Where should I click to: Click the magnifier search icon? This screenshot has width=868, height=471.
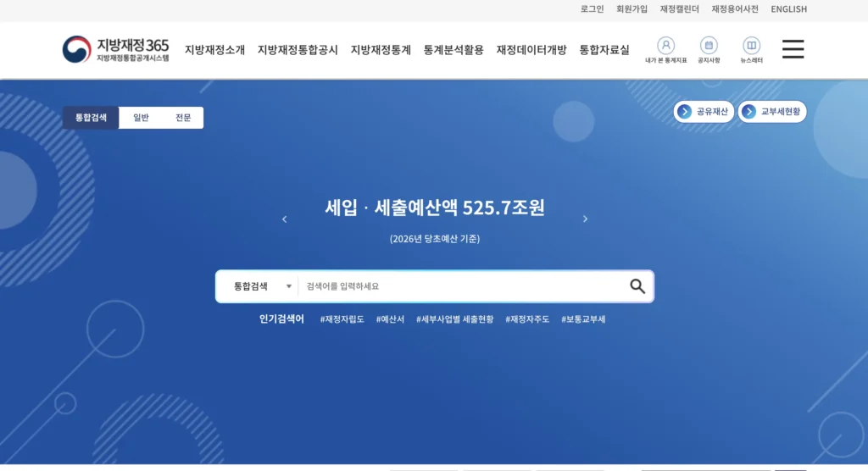pos(637,286)
